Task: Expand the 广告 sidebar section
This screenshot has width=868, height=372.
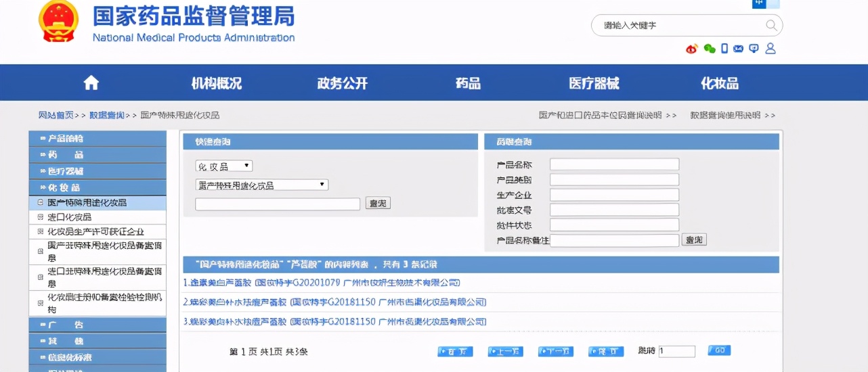Action: coord(97,325)
